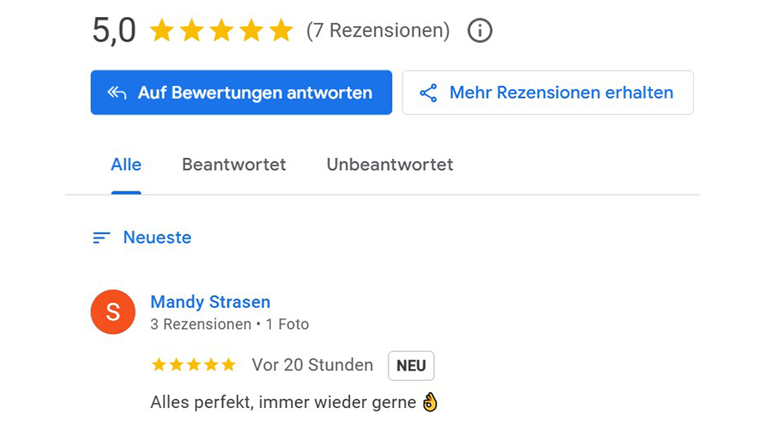This screenshot has width=765, height=432.
Task: Click the share icon before Mehr Rezensionen erhalten
Action: tap(428, 93)
